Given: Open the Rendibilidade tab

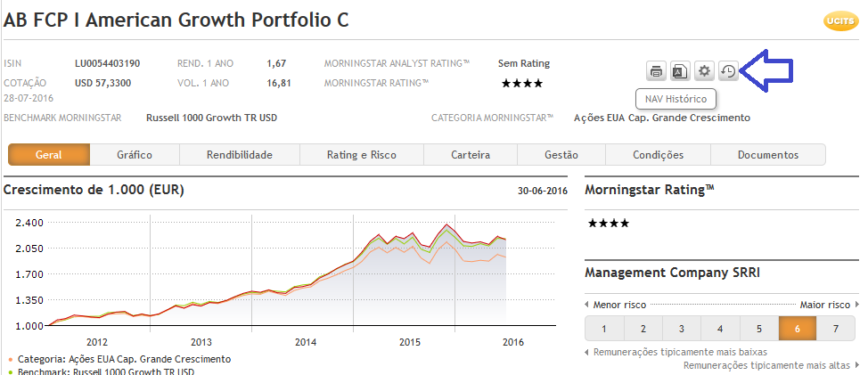Looking at the screenshot, I should (240, 155).
